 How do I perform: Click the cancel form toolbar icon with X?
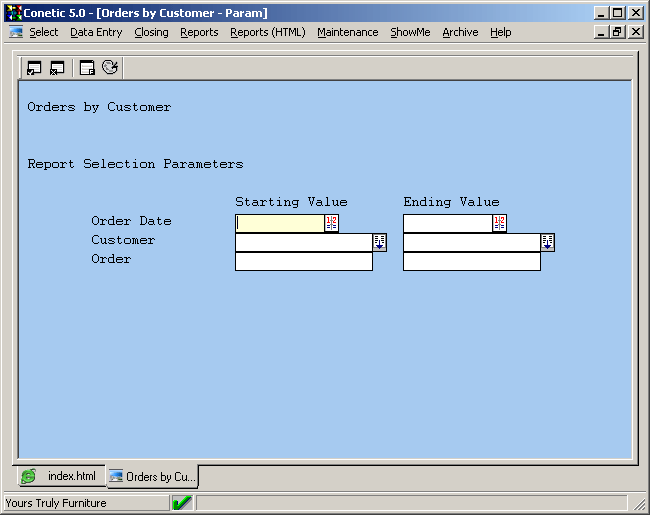tap(57, 68)
